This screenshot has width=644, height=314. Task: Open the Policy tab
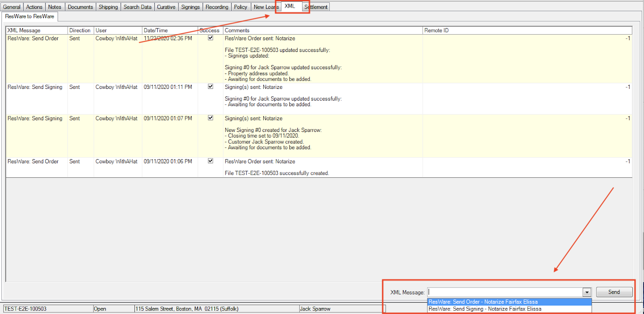(241, 7)
